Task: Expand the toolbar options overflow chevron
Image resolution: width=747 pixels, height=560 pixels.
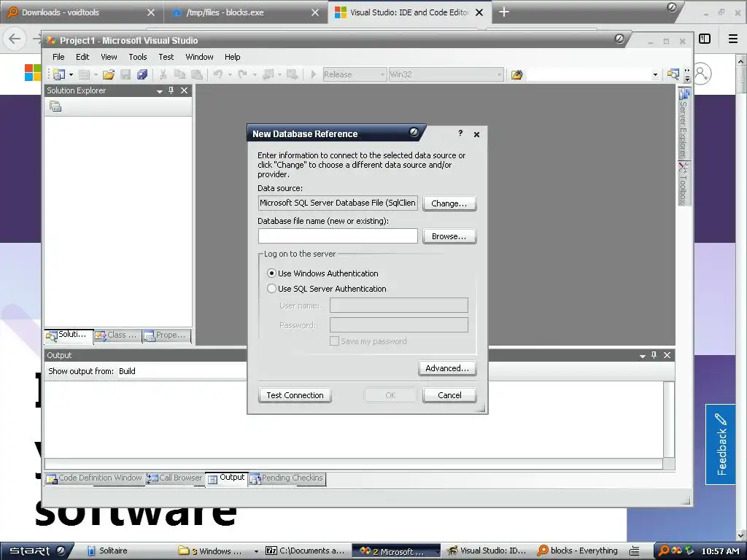Action: (x=687, y=74)
